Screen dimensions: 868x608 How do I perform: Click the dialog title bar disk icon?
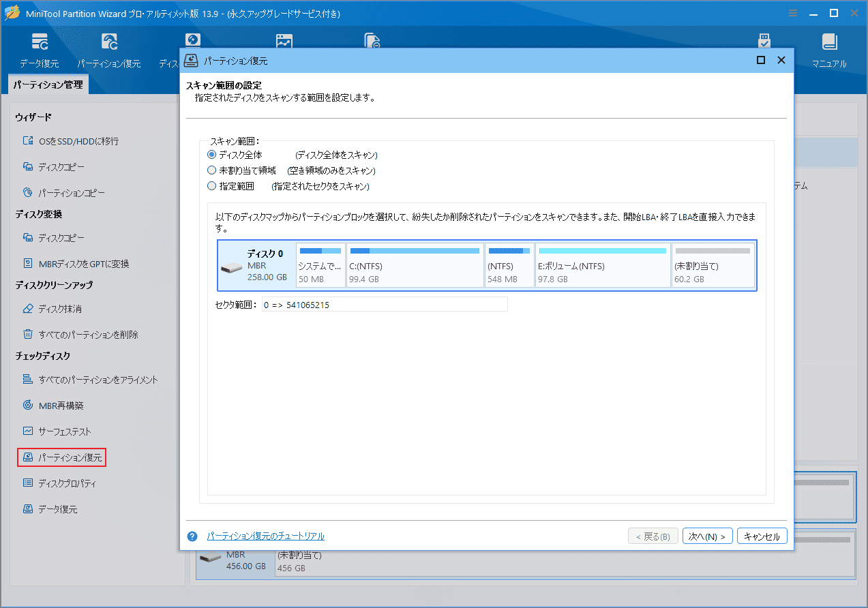pos(190,61)
